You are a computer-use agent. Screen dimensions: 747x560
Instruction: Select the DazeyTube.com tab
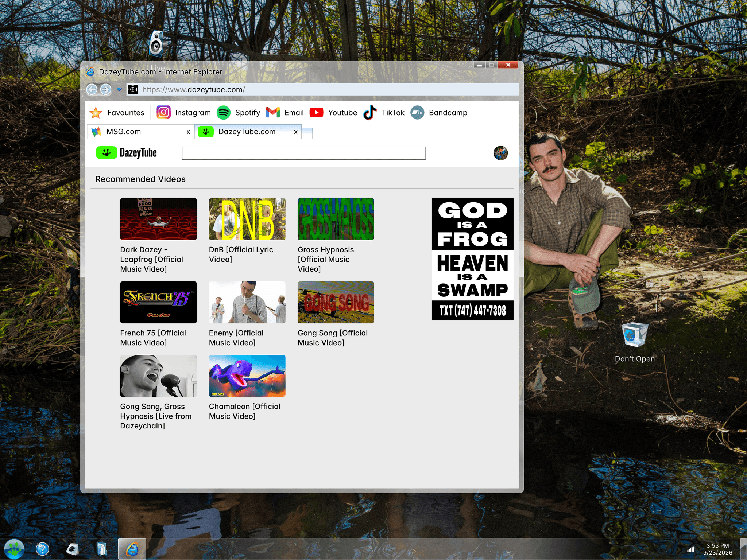pyautogui.click(x=248, y=132)
